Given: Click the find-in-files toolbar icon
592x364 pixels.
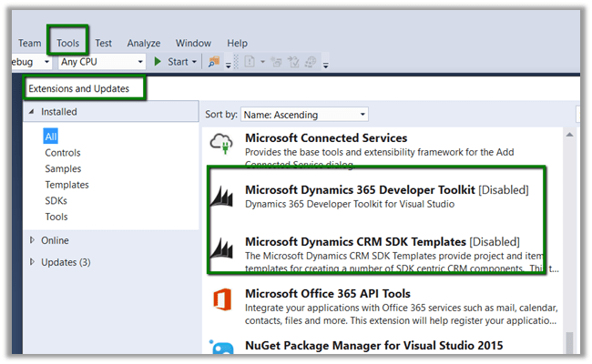Looking at the screenshot, I should click(x=214, y=62).
